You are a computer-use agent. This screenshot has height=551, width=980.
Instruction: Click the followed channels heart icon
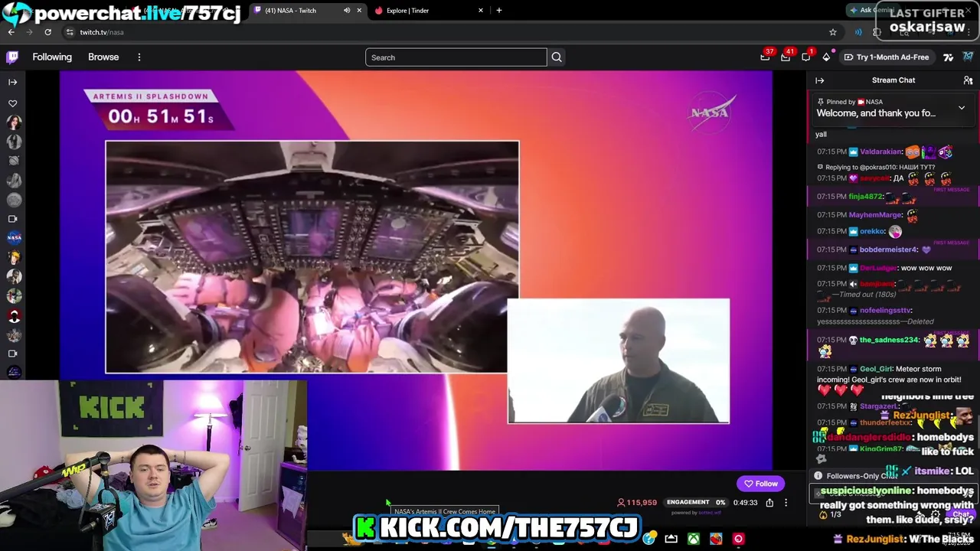pos(12,103)
